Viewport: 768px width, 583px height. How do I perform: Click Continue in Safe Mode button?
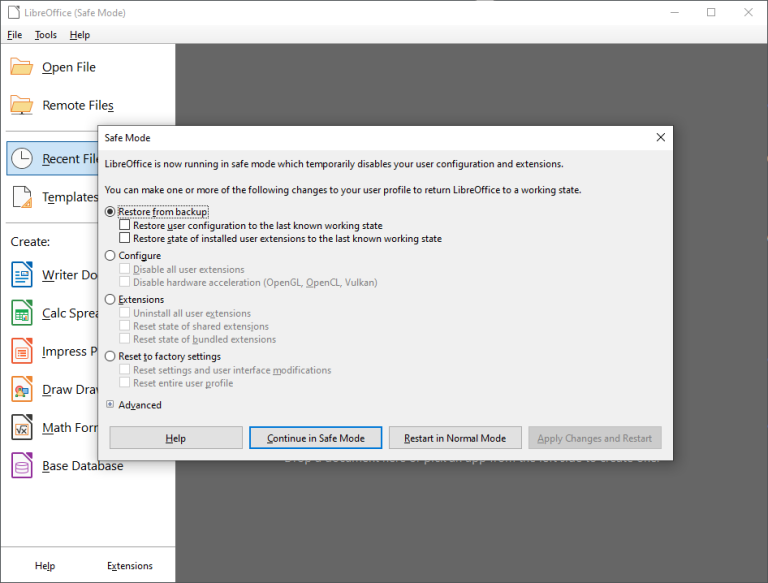(315, 438)
